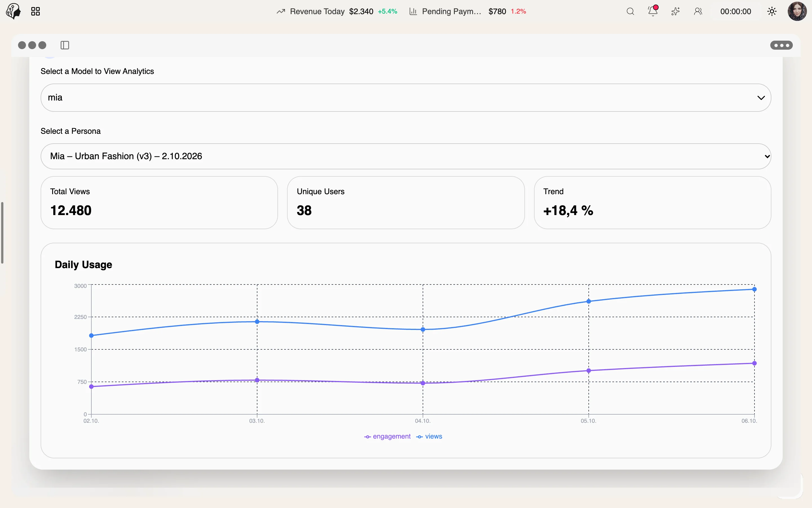Screen dimensions: 812x508
Task: Click the Daily Usage heading
Action: [83, 265]
